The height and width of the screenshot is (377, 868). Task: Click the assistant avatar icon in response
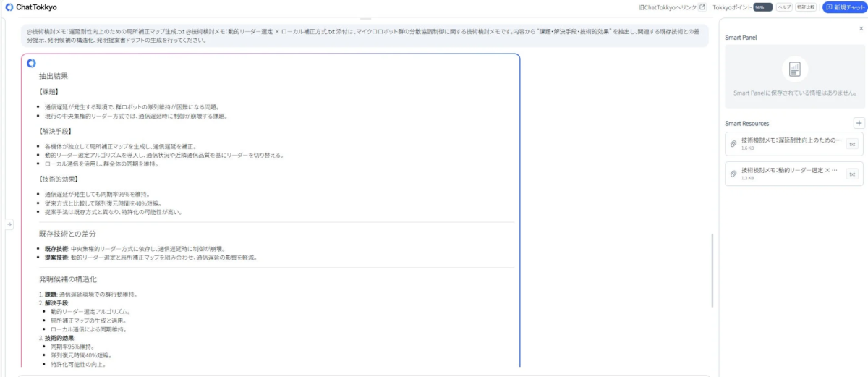click(x=31, y=63)
